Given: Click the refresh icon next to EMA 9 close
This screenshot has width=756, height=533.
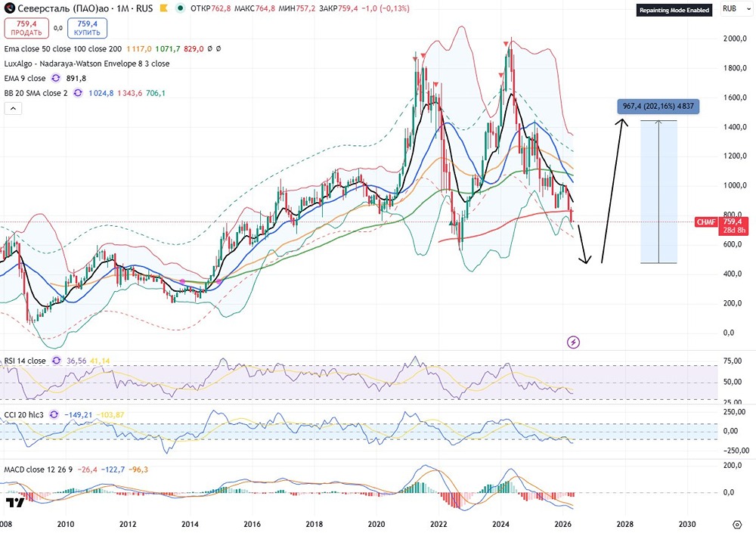Looking at the screenshot, I should point(56,78).
